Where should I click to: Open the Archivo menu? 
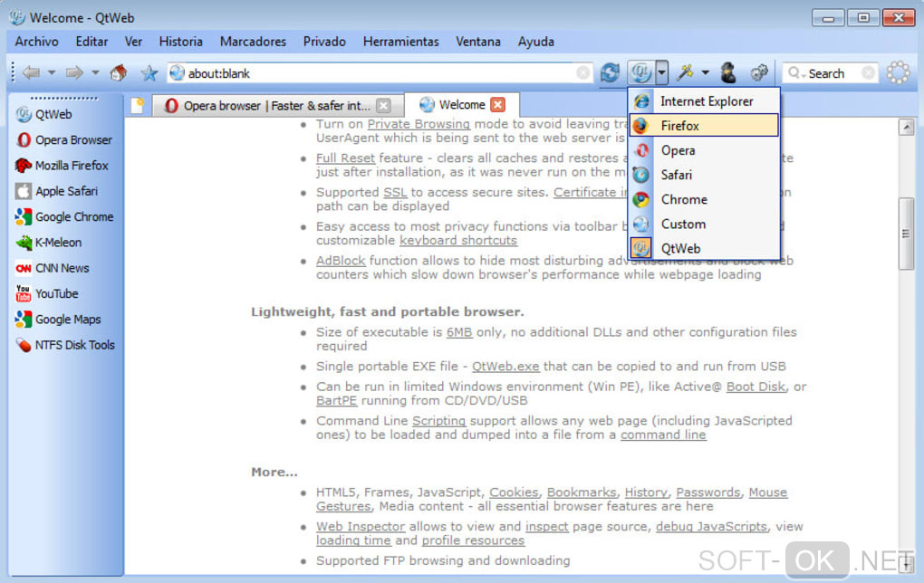click(x=36, y=42)
